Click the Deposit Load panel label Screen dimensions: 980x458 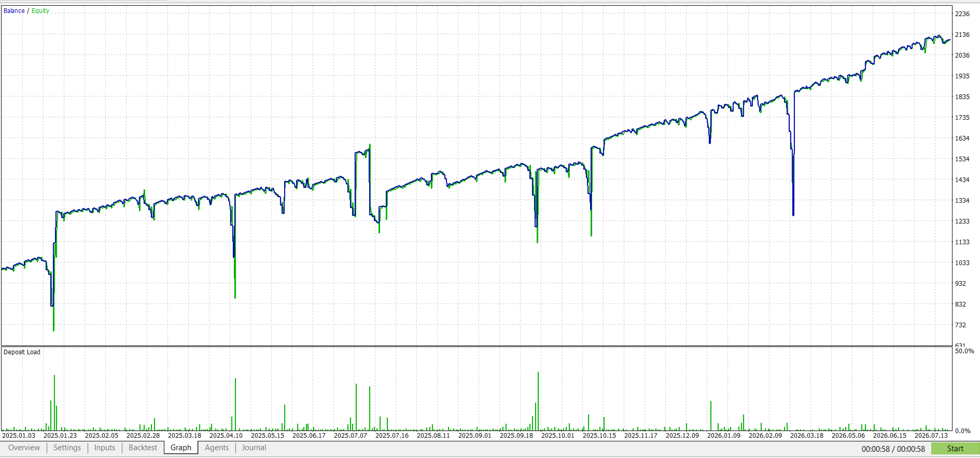(22, 352)
